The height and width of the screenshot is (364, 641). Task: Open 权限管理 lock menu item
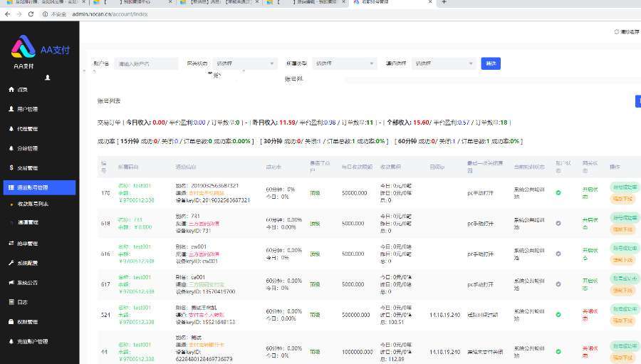27,322
